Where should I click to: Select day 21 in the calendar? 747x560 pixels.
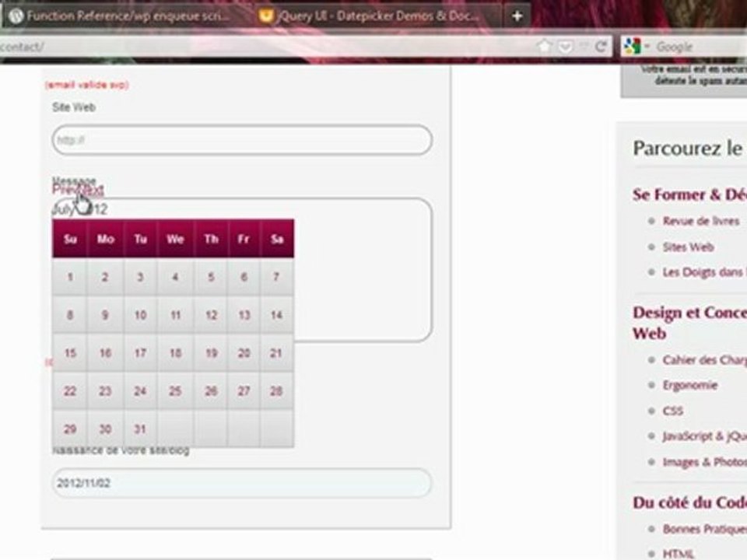(276, 353)
